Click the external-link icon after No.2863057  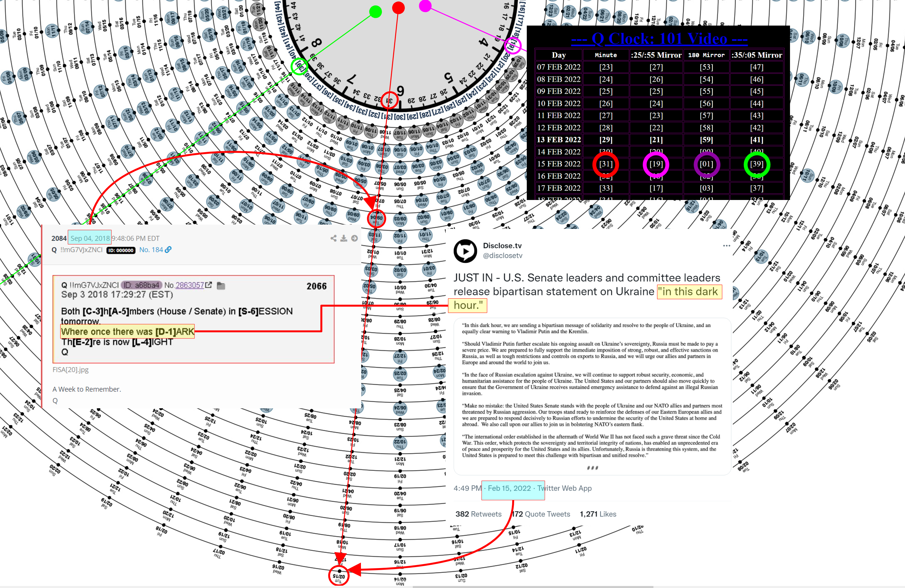(x=208, y=285)
